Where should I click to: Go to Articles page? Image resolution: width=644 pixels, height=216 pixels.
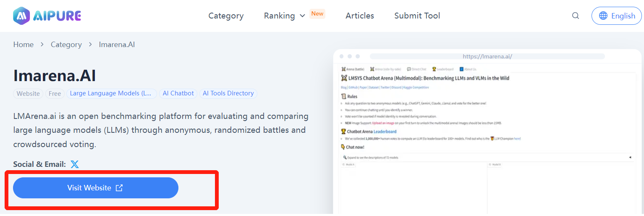point(360,16)
